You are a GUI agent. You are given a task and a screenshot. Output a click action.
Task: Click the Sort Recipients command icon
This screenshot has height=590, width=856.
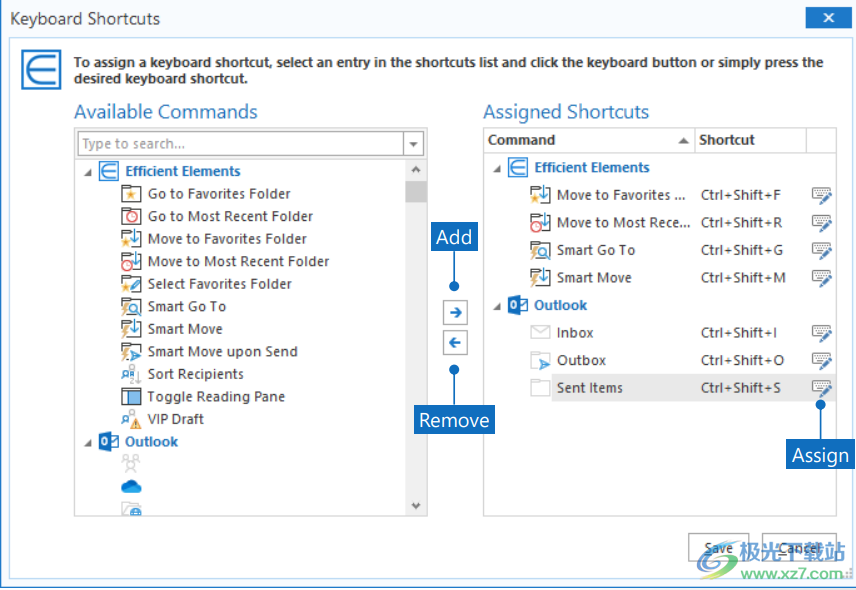[131, 374]
